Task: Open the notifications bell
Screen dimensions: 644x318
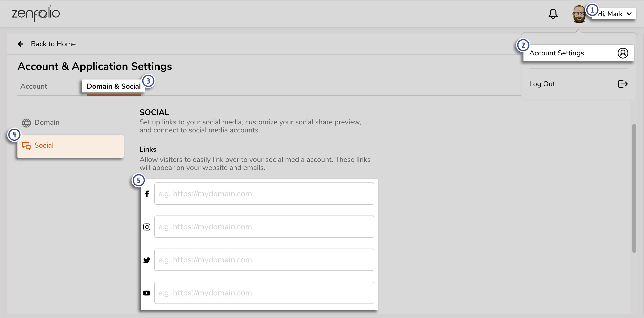Action: click(x=553, y=14)
